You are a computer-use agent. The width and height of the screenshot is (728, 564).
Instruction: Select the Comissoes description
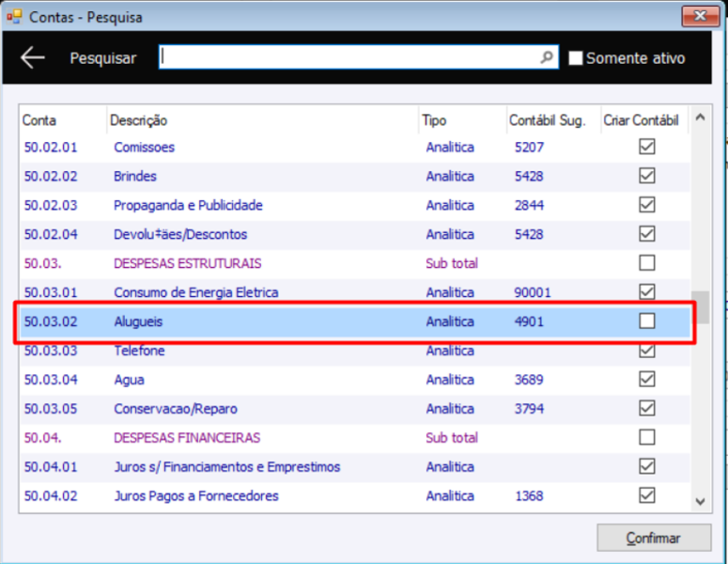tap(145, 148)
